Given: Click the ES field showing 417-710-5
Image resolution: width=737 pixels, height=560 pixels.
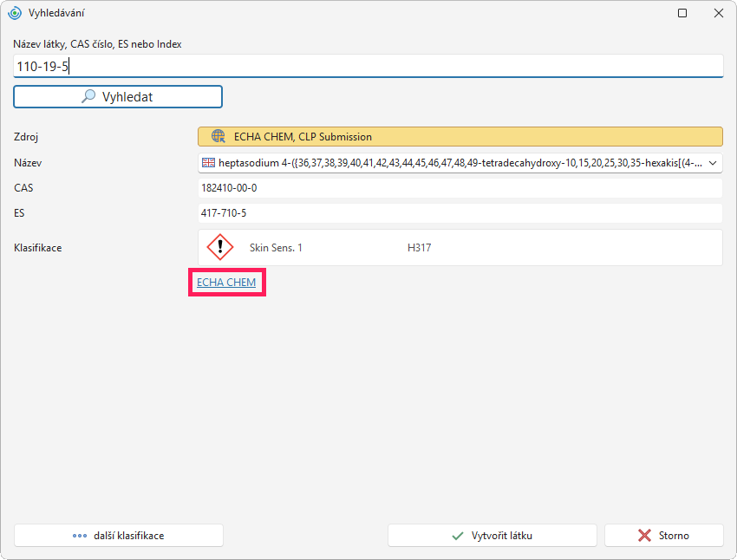Looking at the screenshot, I should [x=460, y=213].
